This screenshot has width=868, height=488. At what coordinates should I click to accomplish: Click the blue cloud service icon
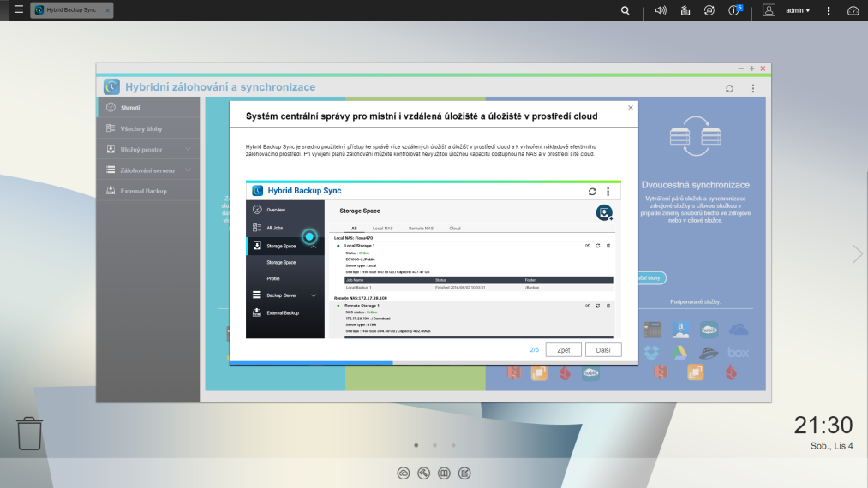739,330
